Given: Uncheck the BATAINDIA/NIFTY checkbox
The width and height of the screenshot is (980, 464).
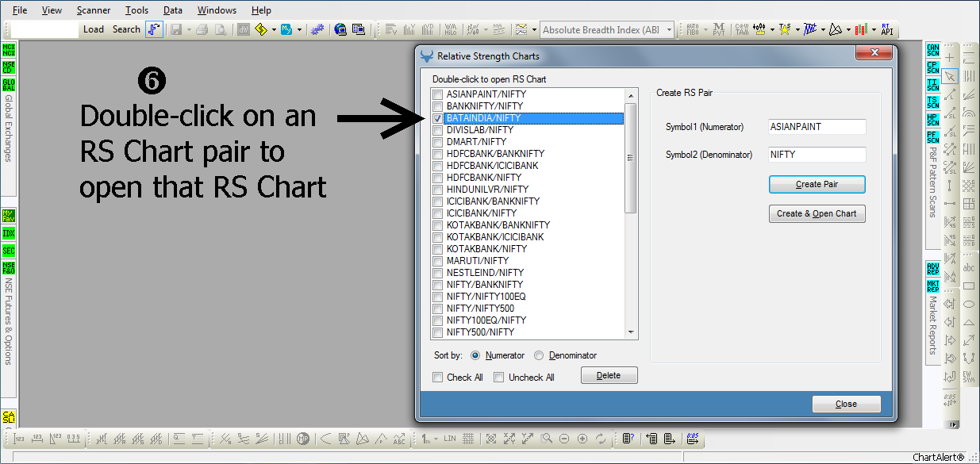Looking at the screenshot, I should tap(438, 118).
